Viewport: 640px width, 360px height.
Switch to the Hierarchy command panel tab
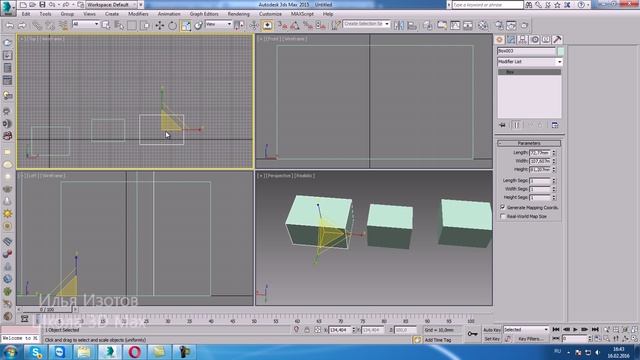[522, 40]
